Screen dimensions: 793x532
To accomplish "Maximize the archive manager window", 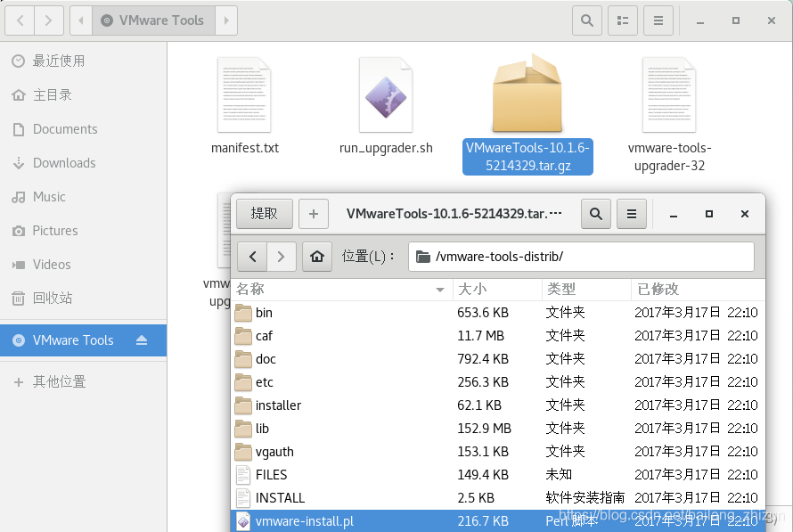I will [x=709, y=214].
